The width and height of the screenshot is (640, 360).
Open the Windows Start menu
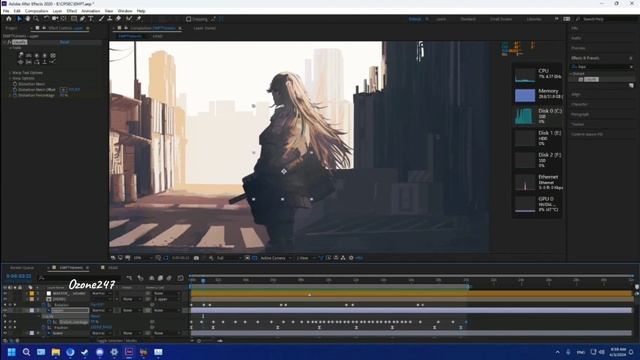(11, 352)
